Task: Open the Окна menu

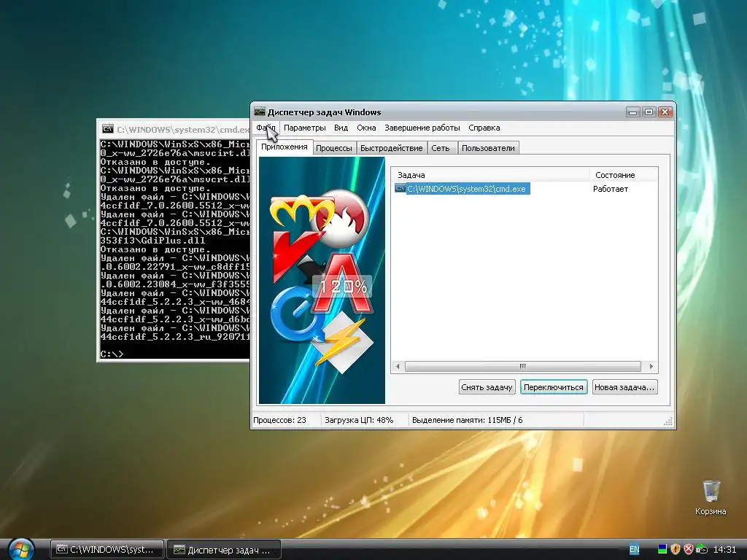Action: 366,128
